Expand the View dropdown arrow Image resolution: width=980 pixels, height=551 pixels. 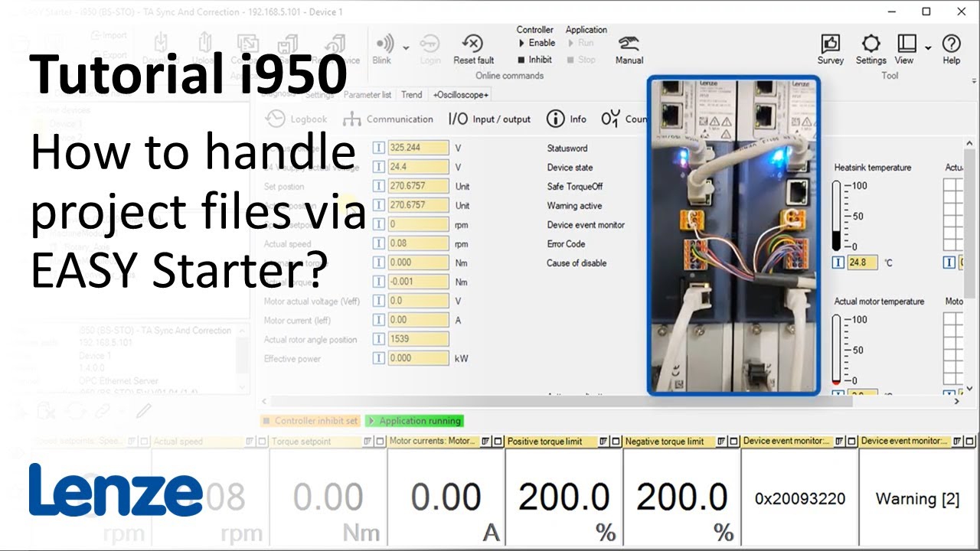[928, 48]
